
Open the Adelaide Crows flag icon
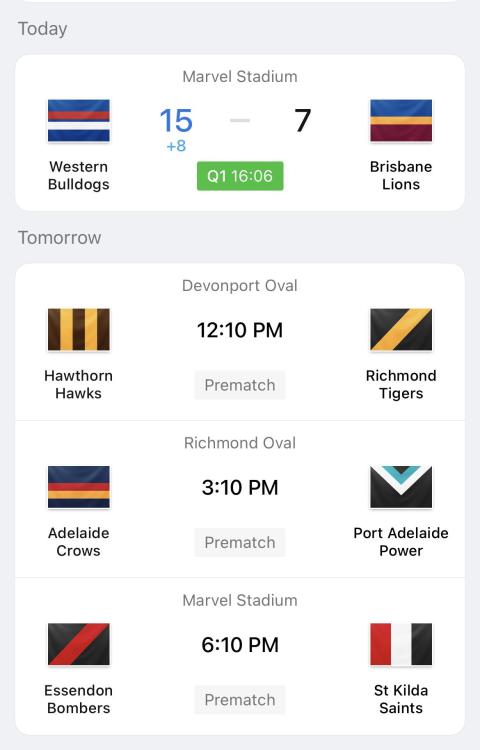[79, 487]
